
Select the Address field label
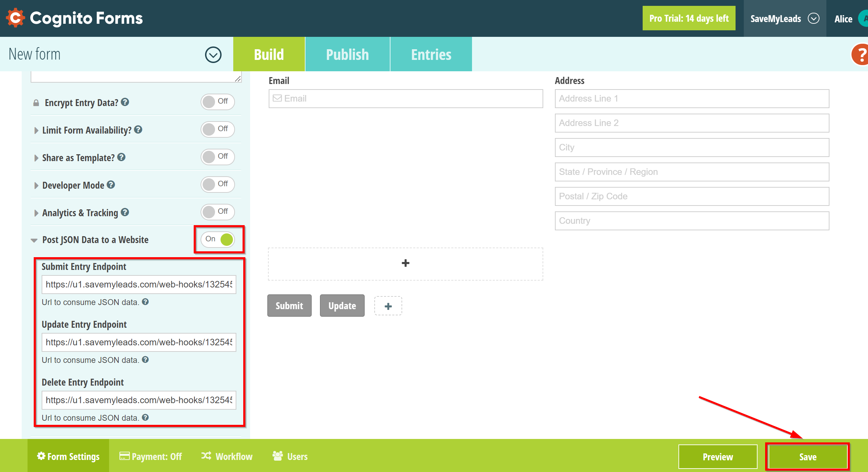pyautogui.click(x=569, y=81)
